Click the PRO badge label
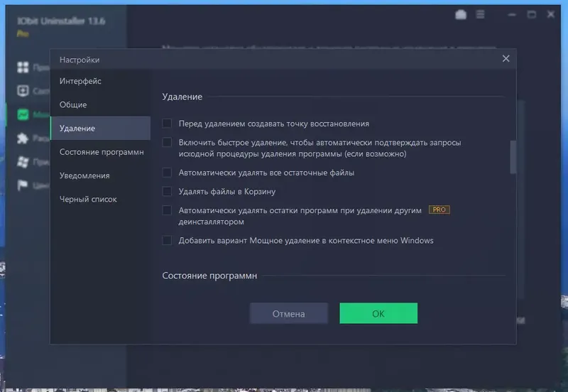568x392 pixels. tap(439, 209)
